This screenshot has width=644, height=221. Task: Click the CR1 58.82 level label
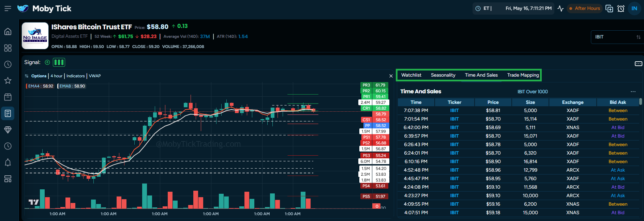point(374,108)
